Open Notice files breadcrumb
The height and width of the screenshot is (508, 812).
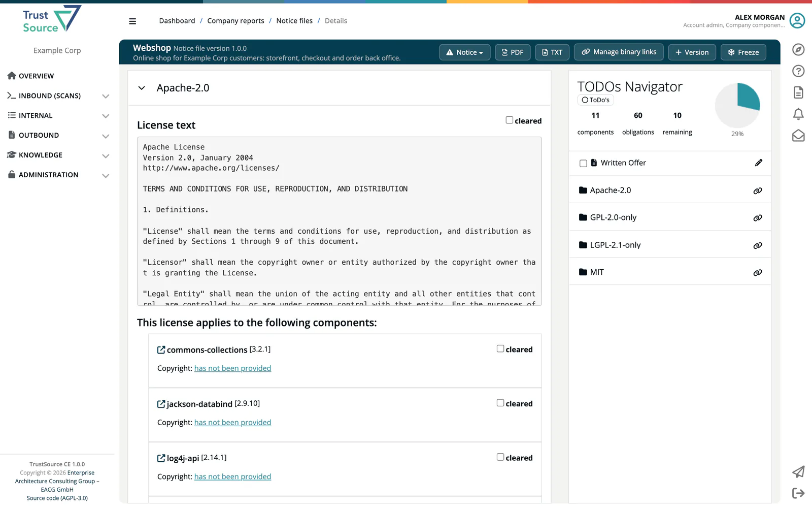(x=294, y=21)
